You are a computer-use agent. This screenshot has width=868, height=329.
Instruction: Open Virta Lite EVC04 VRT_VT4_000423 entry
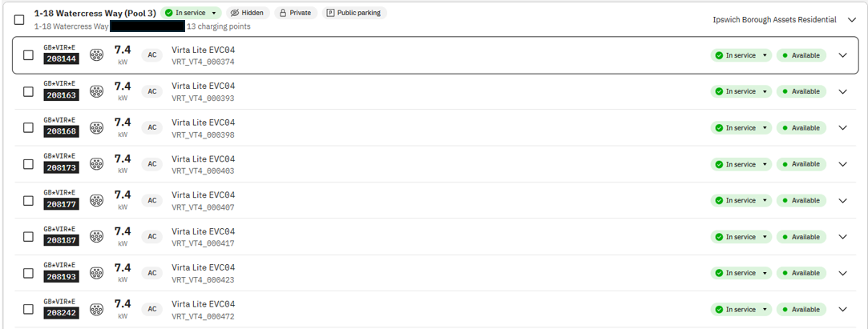[203, 273]
